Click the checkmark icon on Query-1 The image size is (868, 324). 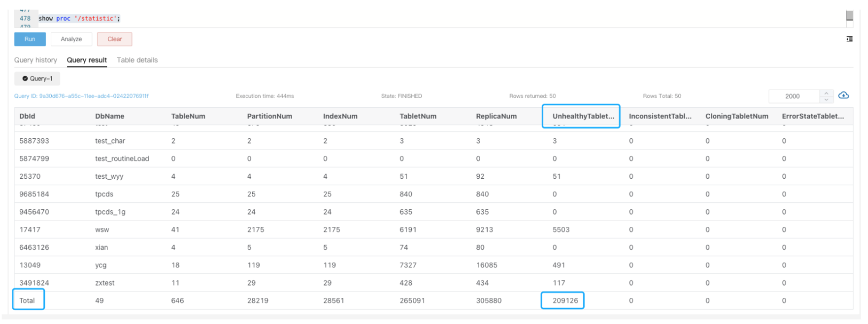click(x=25, y=78)
